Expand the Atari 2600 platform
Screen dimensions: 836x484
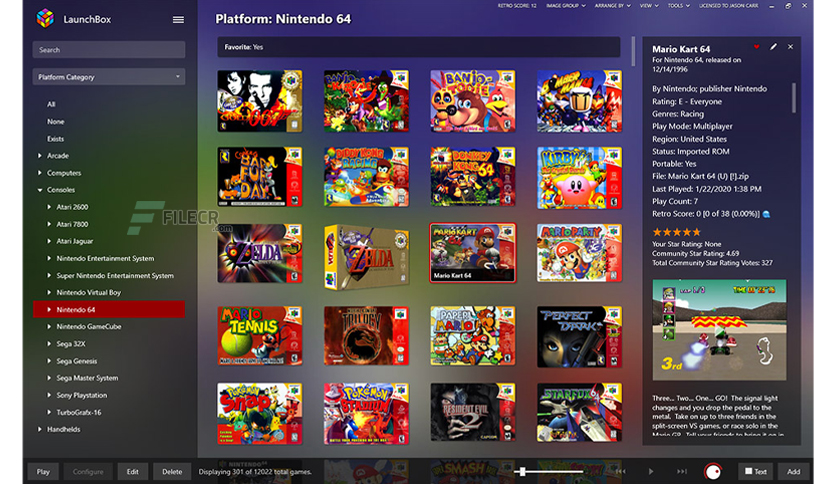[49, 207]
